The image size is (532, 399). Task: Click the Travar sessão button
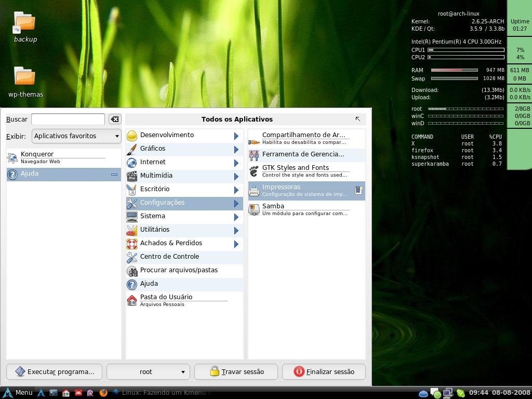236,372
